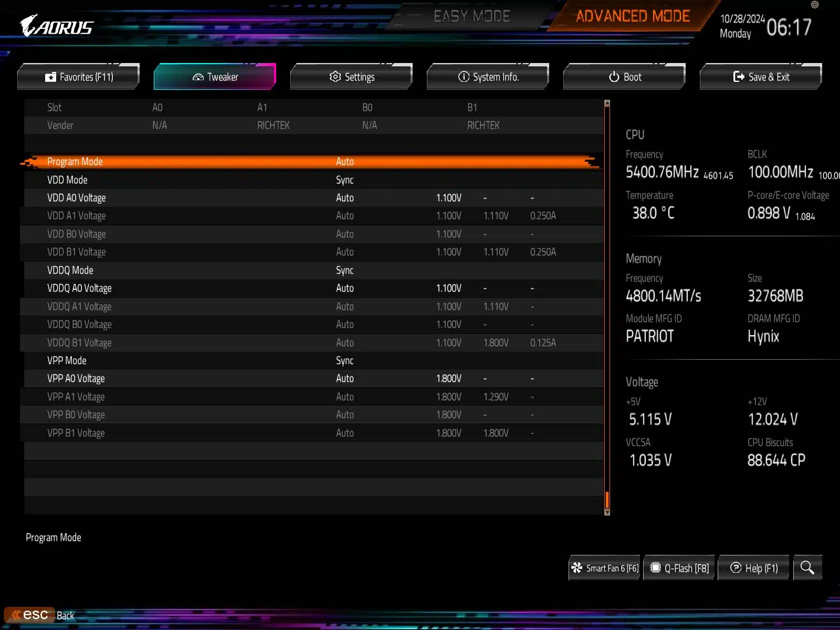This screenshot has height=630, width=840.
Task: Switch to EASY MODE
Action: pyautogui.click(x=471, y=16)
